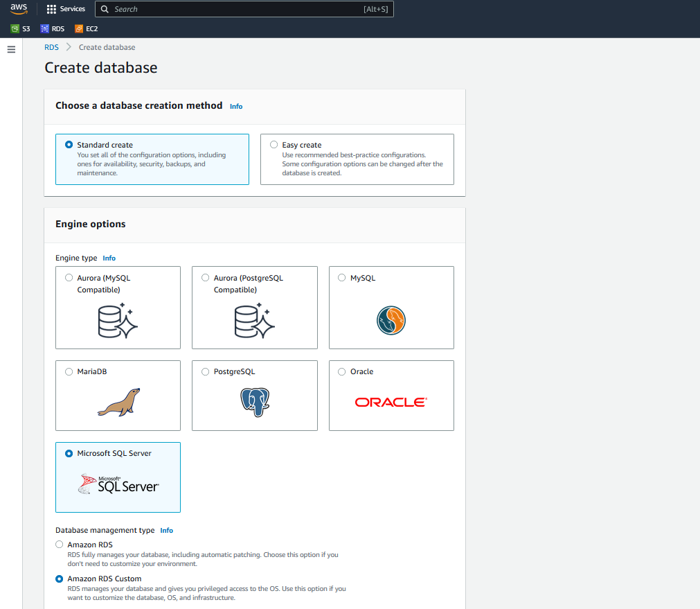The height and width of the screenshot is (609, 700).
Task: Focus the AWS search field
Action: click(244, 9)
